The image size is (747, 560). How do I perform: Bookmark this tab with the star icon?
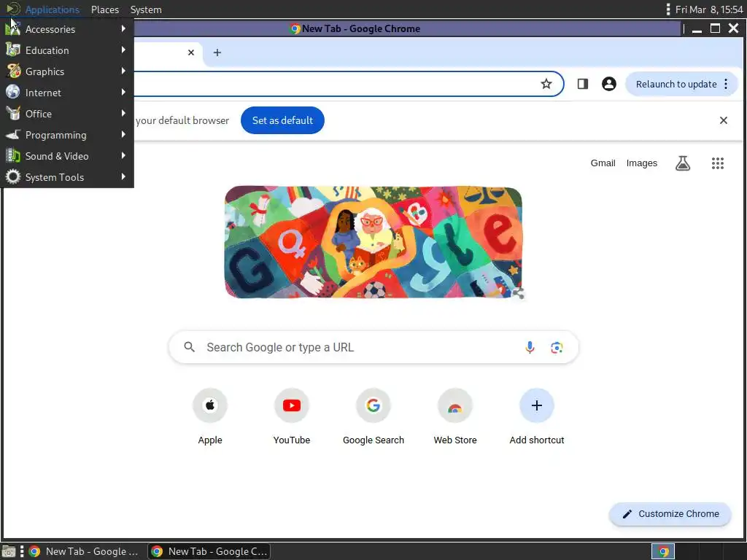point(546,84)
